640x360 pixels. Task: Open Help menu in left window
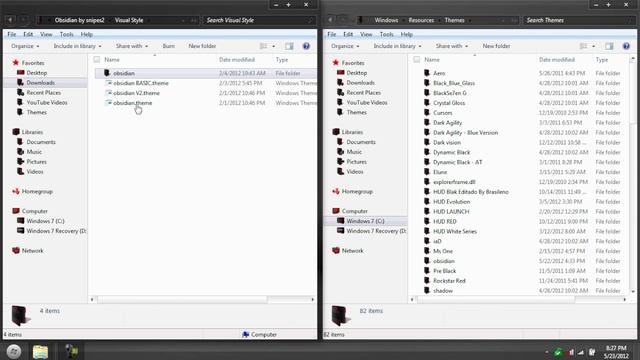87,34
